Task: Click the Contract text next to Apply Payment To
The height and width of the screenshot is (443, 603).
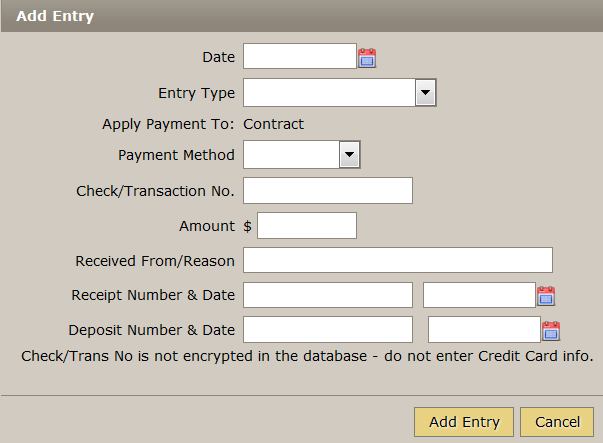Action: [273, 124]
